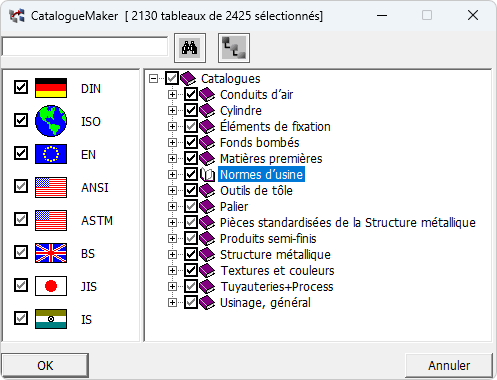497x380 pixels.
Task: Uncheck the Conduits d'air checkbox
Action: point(191,94)
